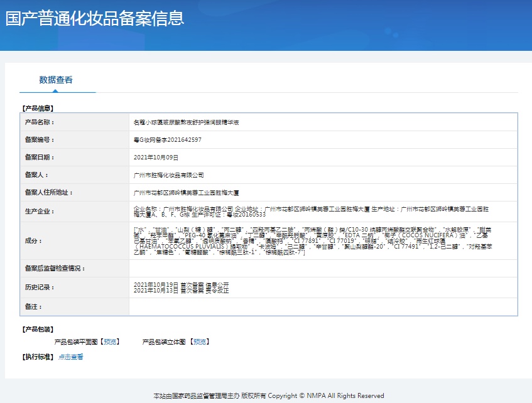
Task: Click 预览 link for 产品包装平面图
Action: click(x=110, y=342)
